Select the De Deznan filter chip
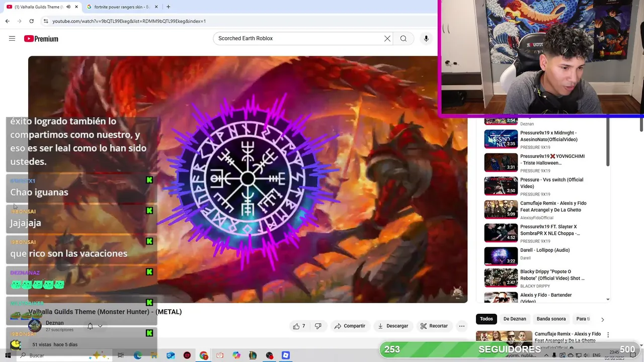The height and width of the screenshot is (362, 644). click(515, 319)
